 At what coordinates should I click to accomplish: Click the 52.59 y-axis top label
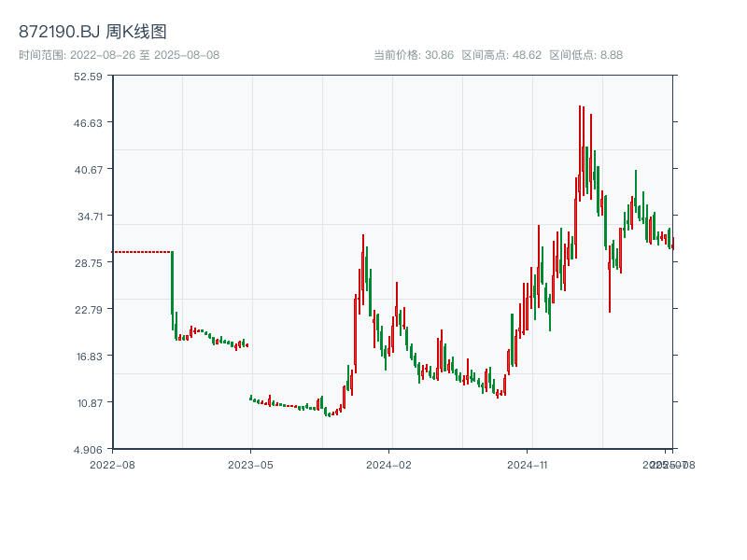[x=88, y=77]
